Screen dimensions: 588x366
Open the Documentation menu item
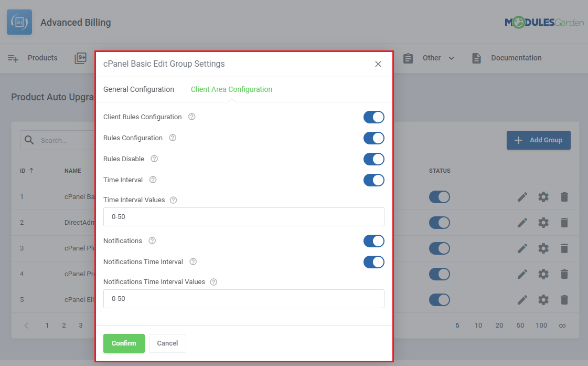pyautogui.click(x=516, y=58)
